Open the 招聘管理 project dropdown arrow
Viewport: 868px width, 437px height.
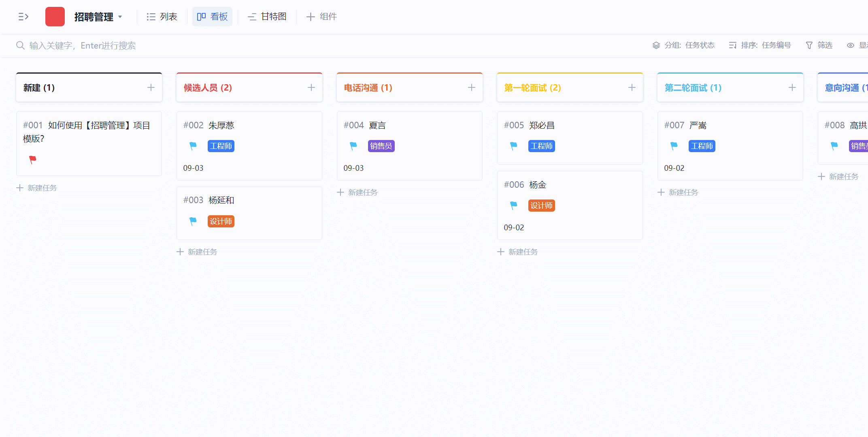[x=120, y=17]
